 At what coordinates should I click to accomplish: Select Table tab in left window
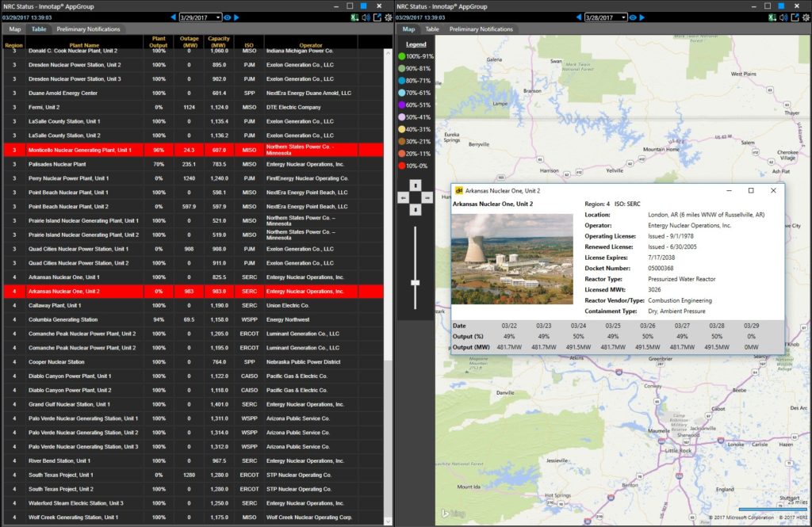point(39,29)
